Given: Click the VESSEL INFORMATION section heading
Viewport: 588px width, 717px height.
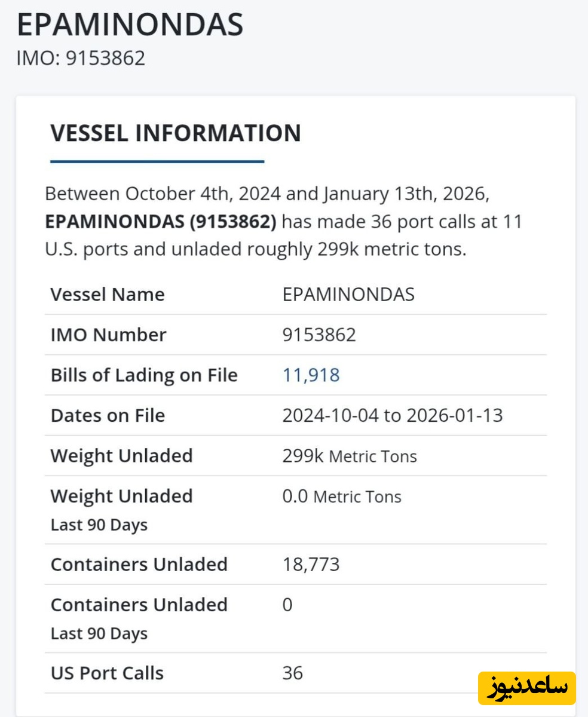Looking at the screenshot, I should point(176,133).
